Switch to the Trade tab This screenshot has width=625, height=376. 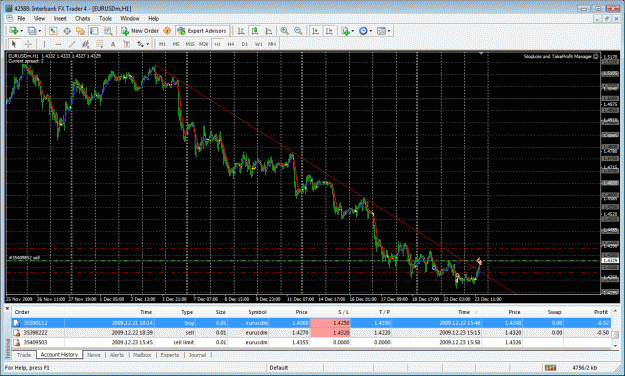tap(24, 355)
